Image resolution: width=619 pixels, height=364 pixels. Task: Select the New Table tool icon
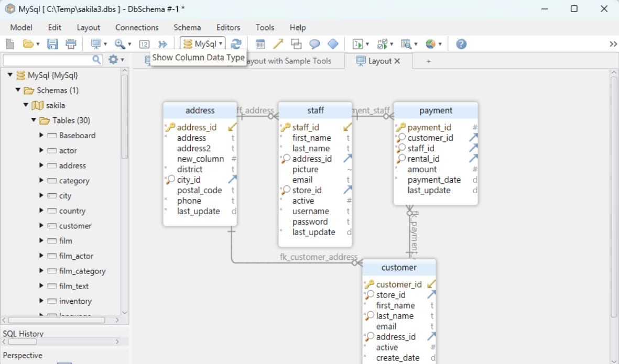[x=260, y=44]
